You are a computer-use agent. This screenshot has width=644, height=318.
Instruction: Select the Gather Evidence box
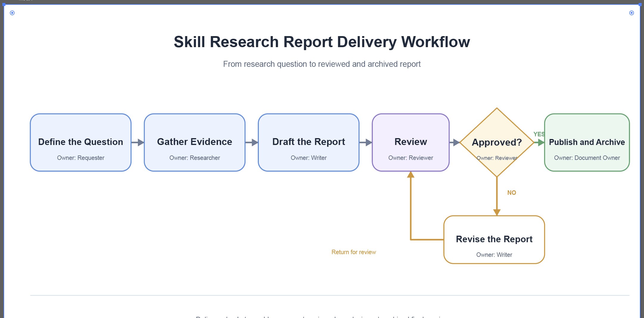click(195, 142)
